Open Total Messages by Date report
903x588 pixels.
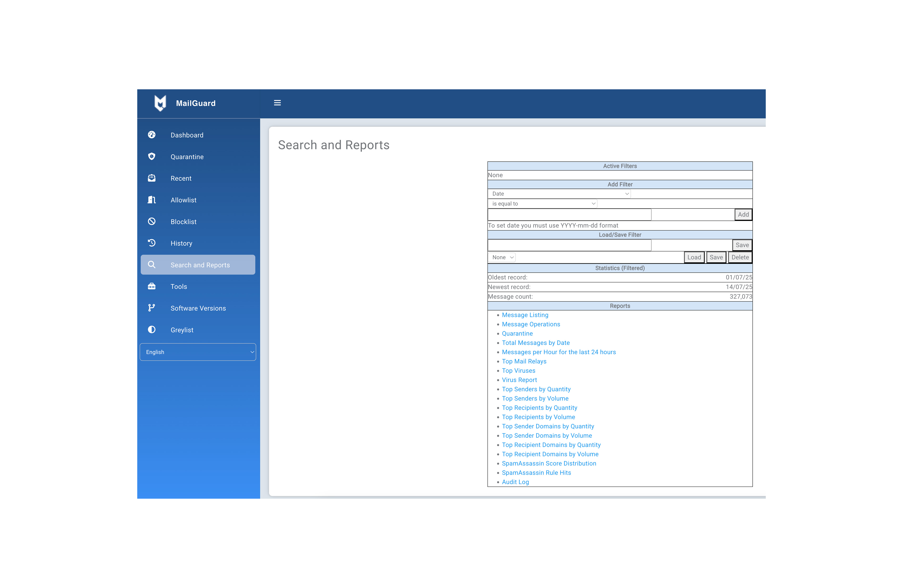(x=536, y=343)
